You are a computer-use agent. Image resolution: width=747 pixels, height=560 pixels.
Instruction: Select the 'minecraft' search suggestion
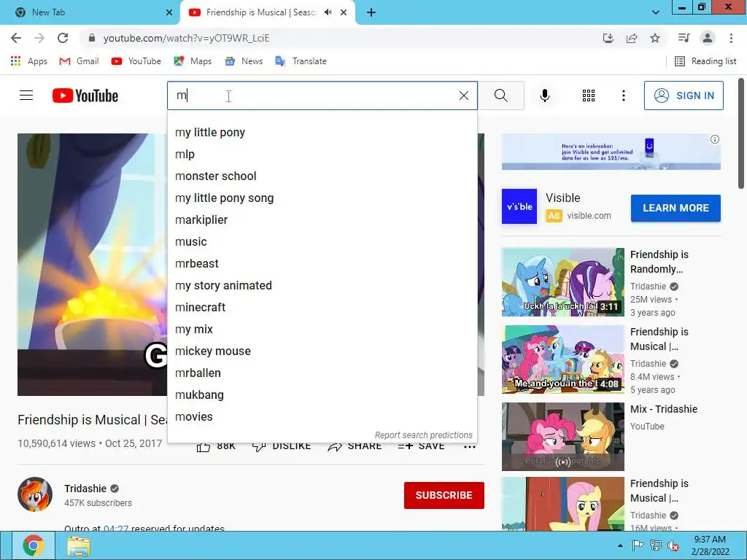[322, 308]
